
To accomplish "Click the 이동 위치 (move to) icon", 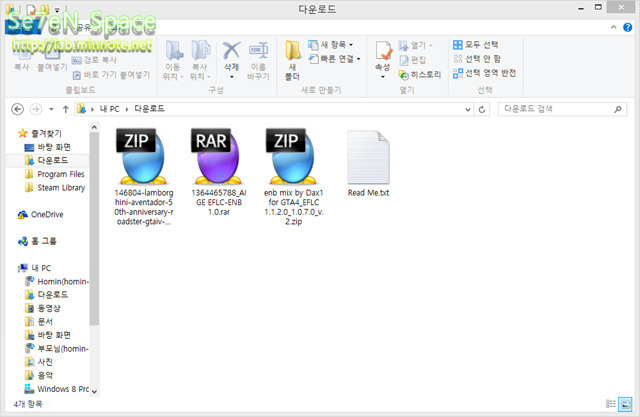I will tap(174, 51).
